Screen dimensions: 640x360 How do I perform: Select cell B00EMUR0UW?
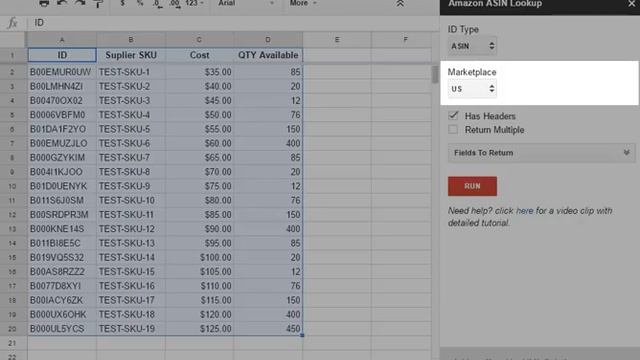click(62, 72)
